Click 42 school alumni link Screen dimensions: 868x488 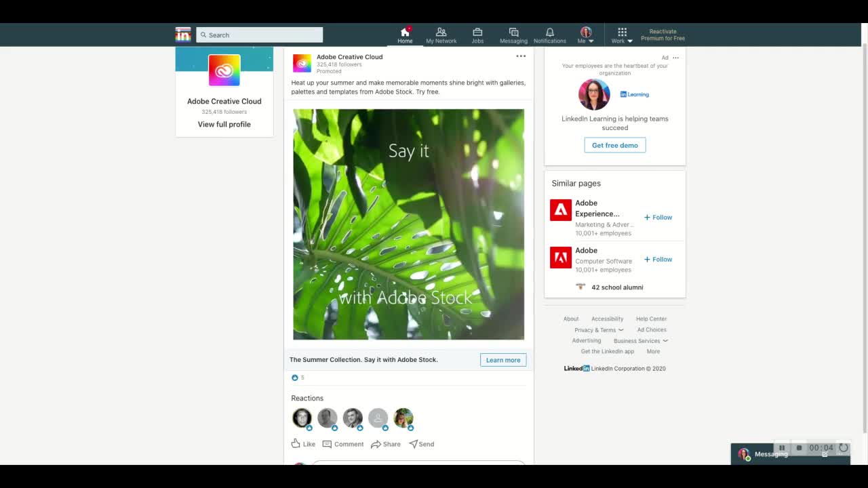[x=617, y=287]
